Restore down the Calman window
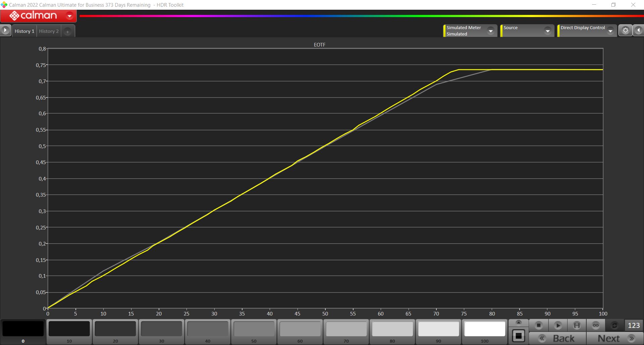 click(x=613, y=5)
